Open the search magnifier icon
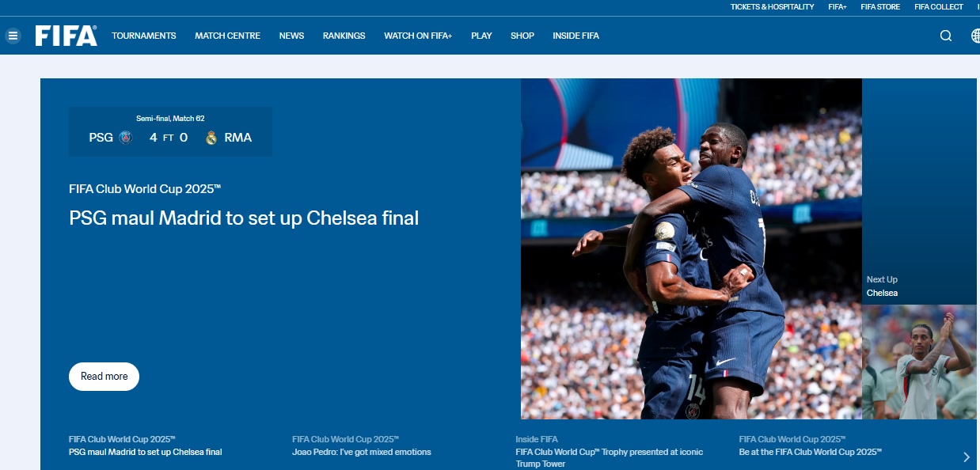Viewport: 980px width, 470px height. click(x=946, y=36)
